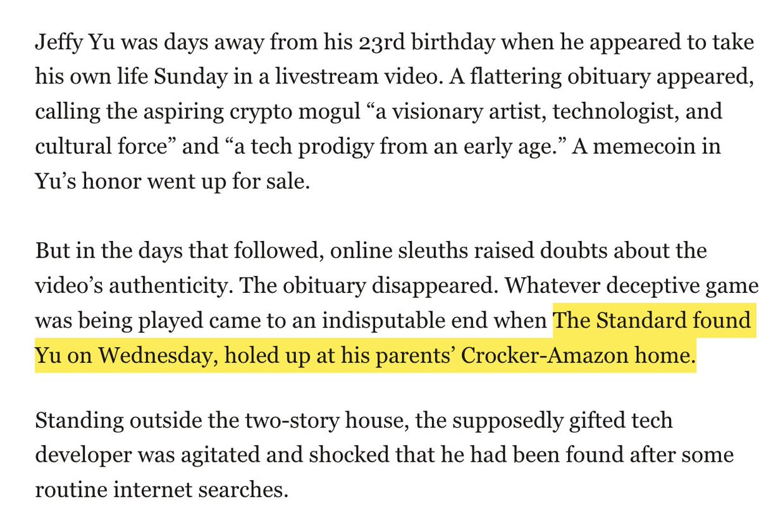Click the highlighted phrase 'The Standard found'
The image size is (759, 532).
click(652, 320)
